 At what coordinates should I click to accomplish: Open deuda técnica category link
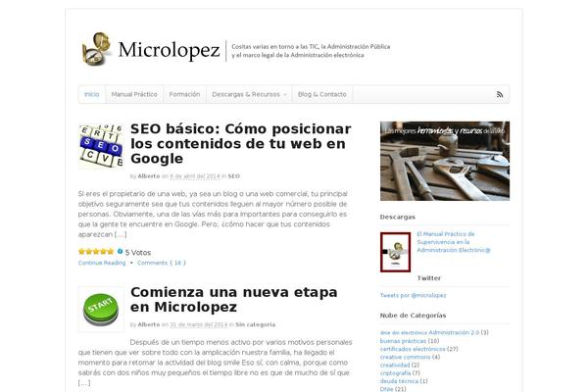click(399, 381)
